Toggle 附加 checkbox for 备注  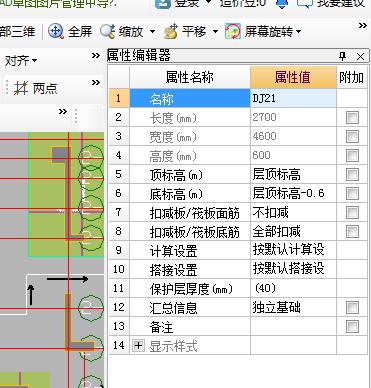(x=352, y=326)
